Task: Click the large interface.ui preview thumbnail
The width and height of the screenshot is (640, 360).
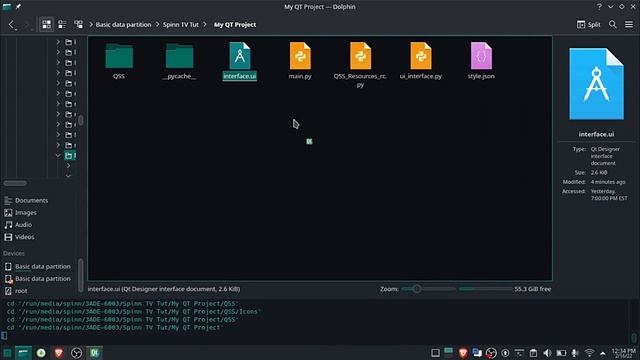Action: click(596, 84)
